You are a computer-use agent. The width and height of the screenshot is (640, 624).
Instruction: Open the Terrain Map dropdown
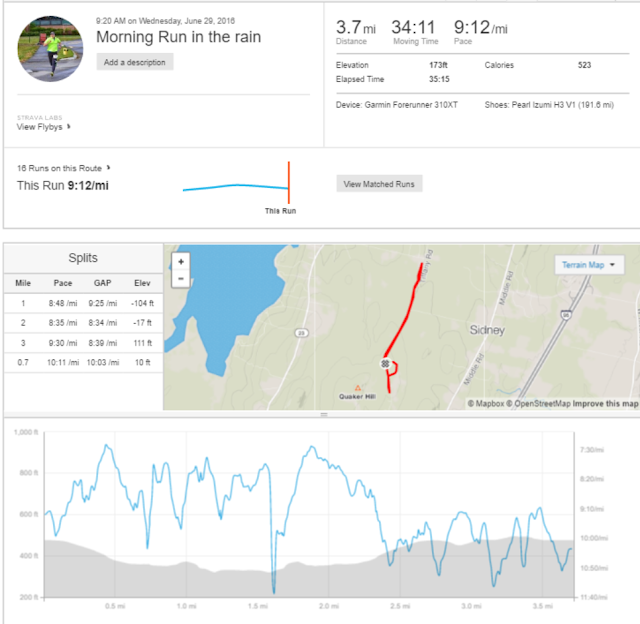click(589, 265)
